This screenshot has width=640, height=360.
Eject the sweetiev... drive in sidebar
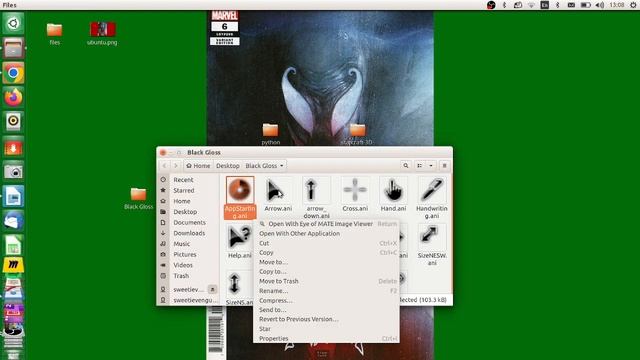pyautogui.click(x=212, y=289)
